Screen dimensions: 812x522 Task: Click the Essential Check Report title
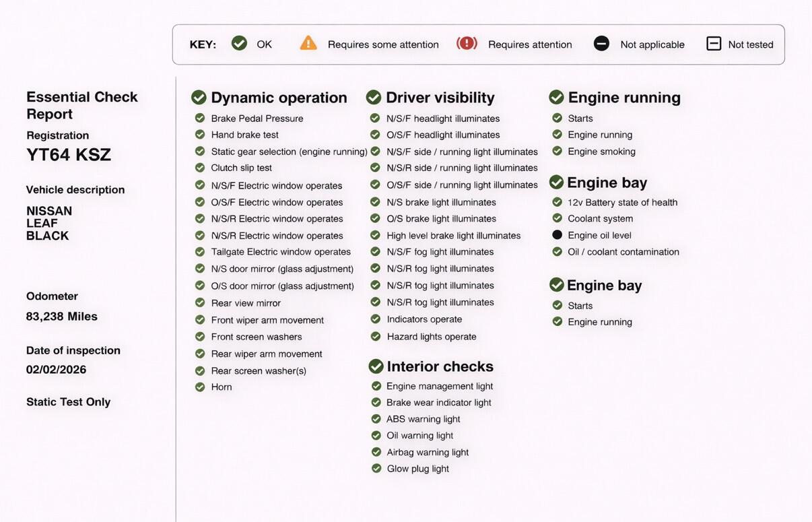tap(82, 105)
